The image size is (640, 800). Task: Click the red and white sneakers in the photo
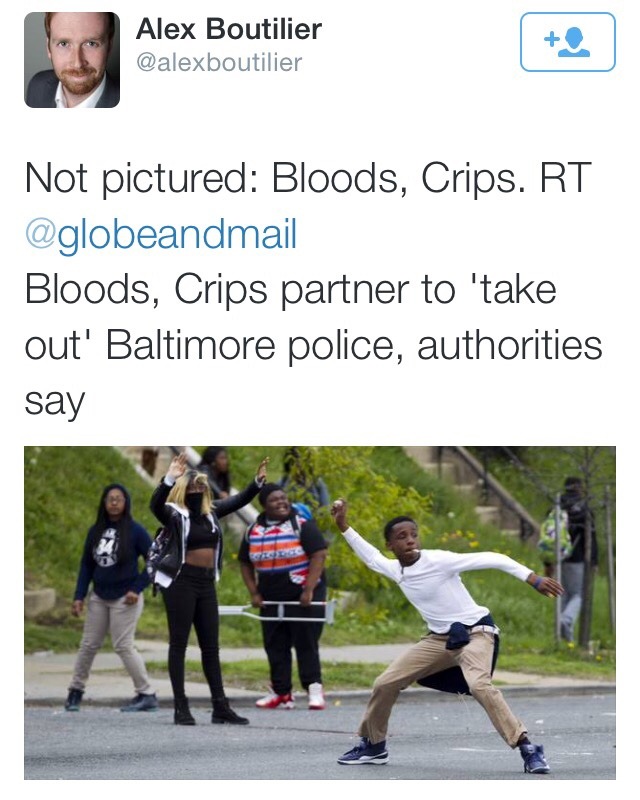(x=291, y=696)
